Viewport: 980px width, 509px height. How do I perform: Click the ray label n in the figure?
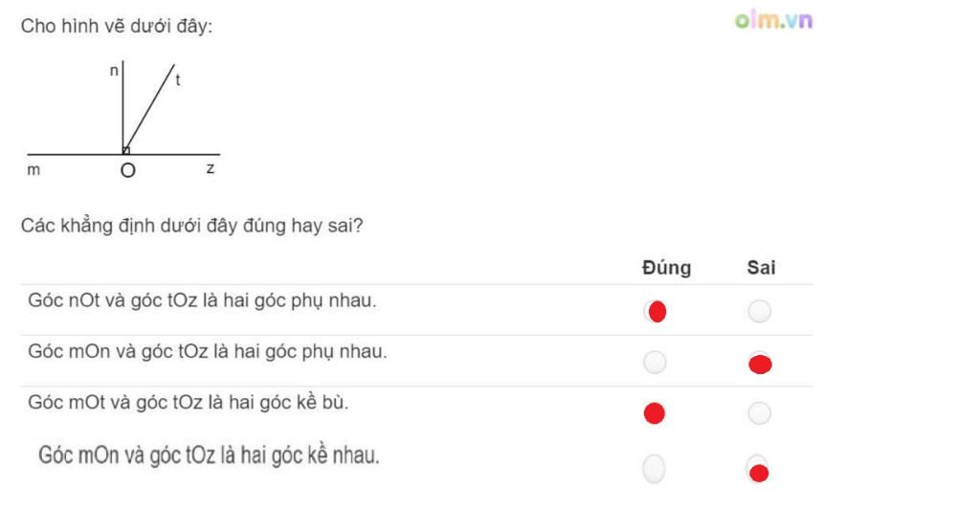114,71
